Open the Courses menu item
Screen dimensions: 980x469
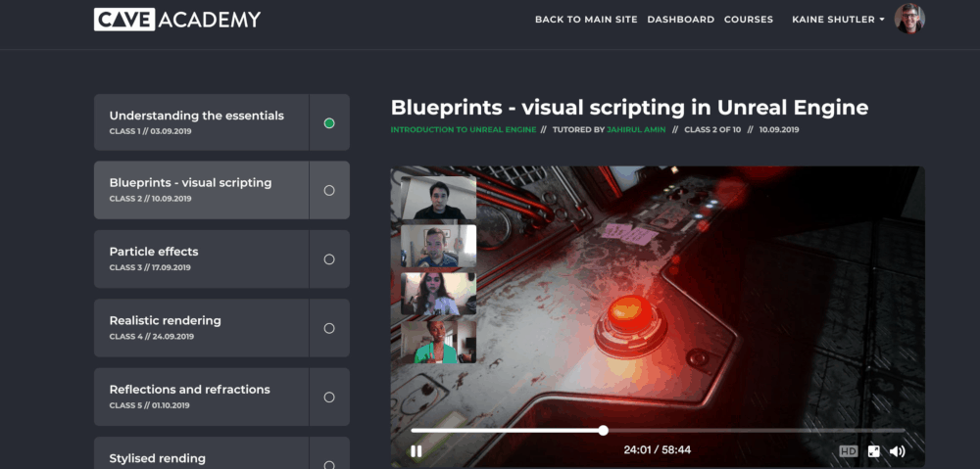click(749, 20)
